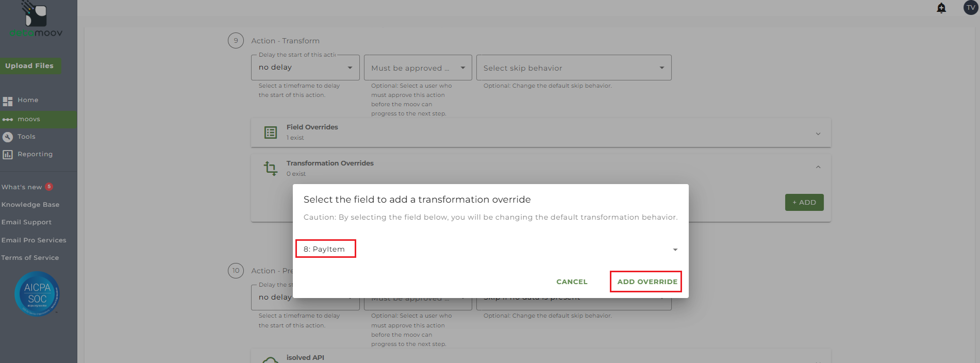Click the ADD OVERRIDE button
The height and width of the screenshot is (363, 980).
tap(647, 282)
